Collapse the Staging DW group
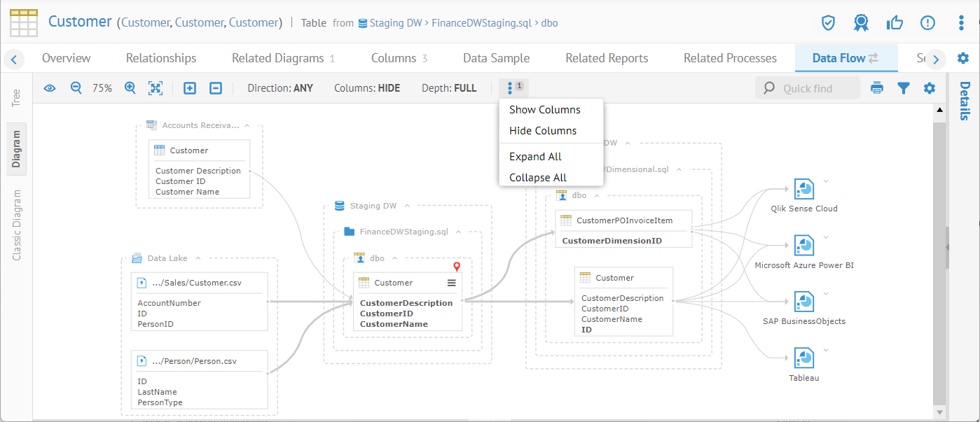Viewport: 980px width, 422px height. (x=408, y=206)
